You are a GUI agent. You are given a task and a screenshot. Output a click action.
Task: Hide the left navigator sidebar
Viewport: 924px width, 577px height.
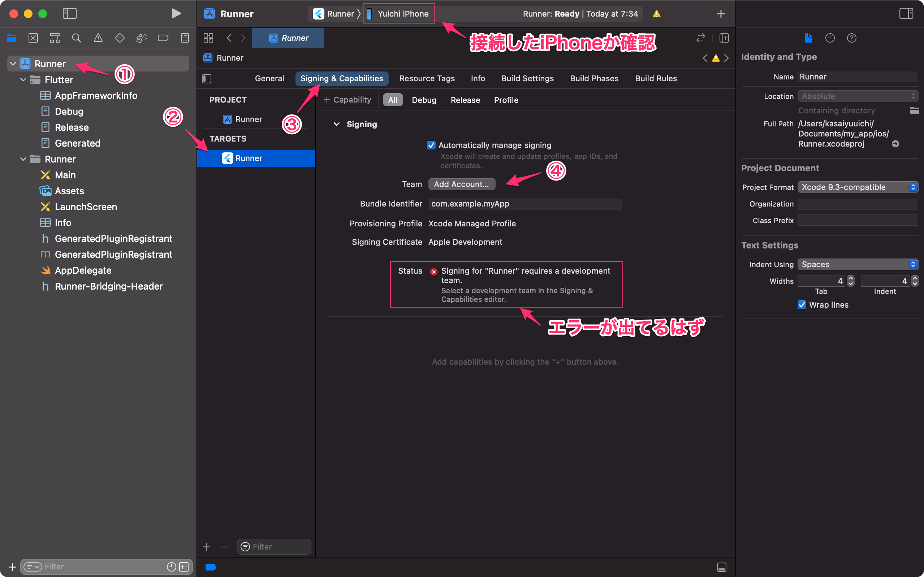tap(69, 14)
